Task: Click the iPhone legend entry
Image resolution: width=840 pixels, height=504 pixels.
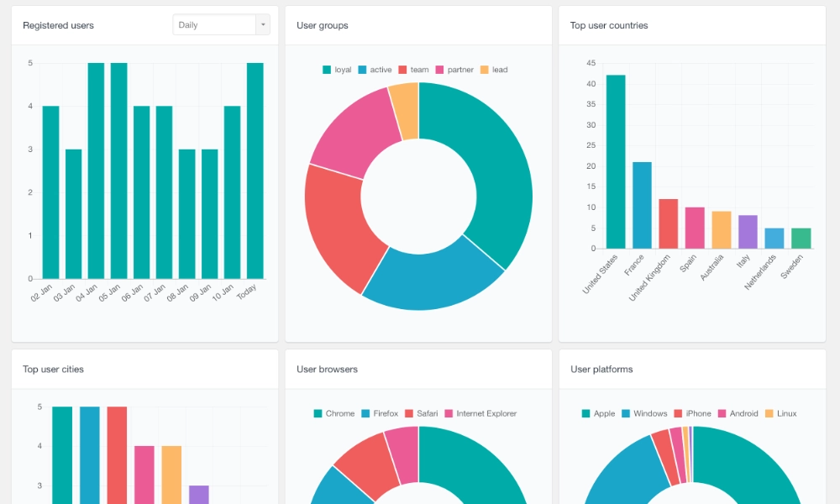Action: coord(692,413)
